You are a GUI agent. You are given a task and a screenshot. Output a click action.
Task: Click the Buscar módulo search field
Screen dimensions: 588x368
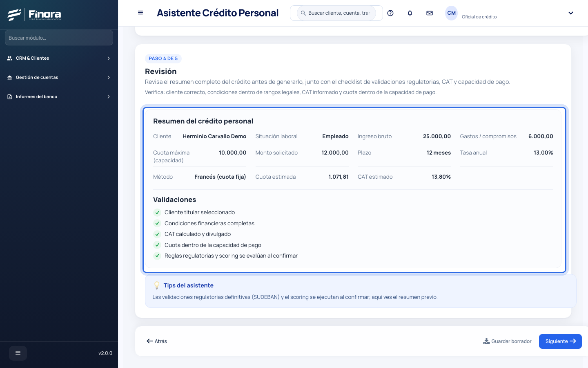point(59,38)
